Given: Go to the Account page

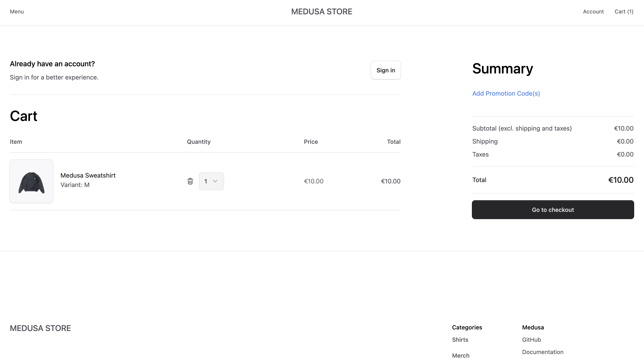Looking at the screenshot, I should (593, 11).
